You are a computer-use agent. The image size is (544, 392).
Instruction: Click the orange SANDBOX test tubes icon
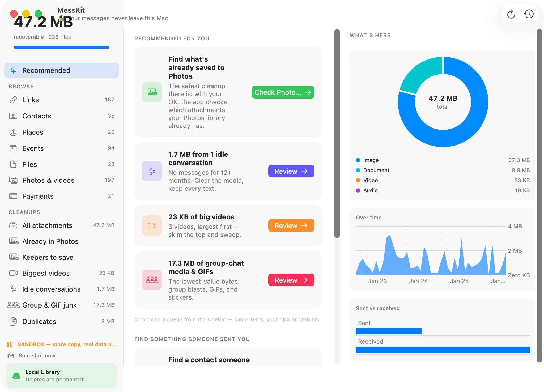point(10,344)
